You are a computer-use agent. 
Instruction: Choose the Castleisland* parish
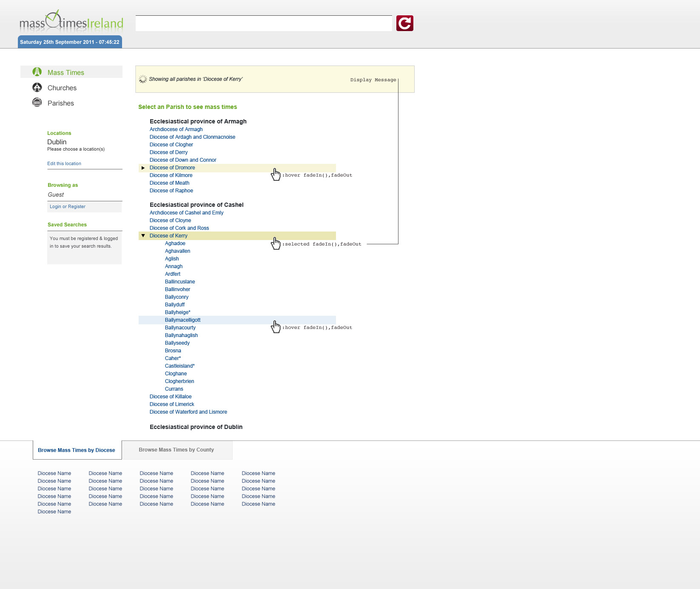click(180, 366)
